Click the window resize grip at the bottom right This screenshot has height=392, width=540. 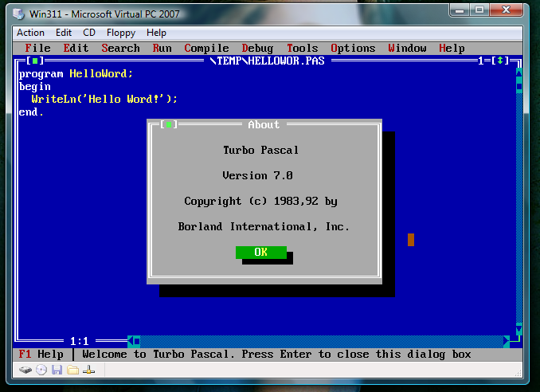(518, 374)
